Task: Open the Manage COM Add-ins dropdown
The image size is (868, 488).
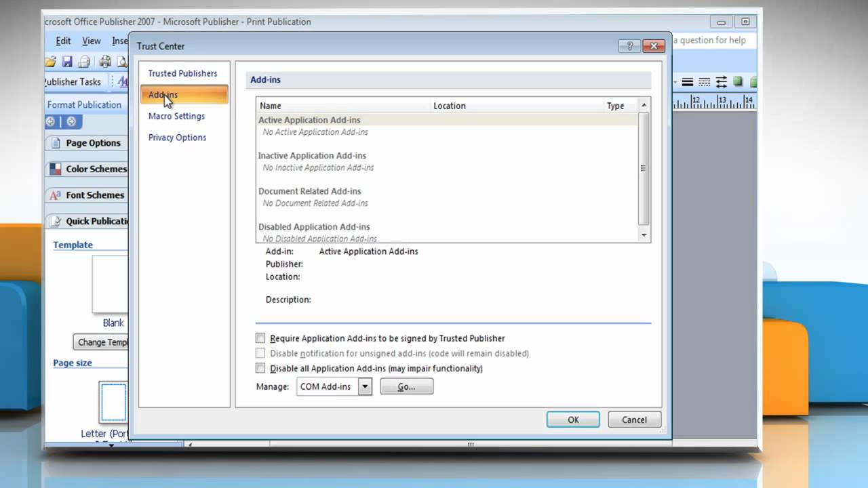Action: click(x=366, y=386)
